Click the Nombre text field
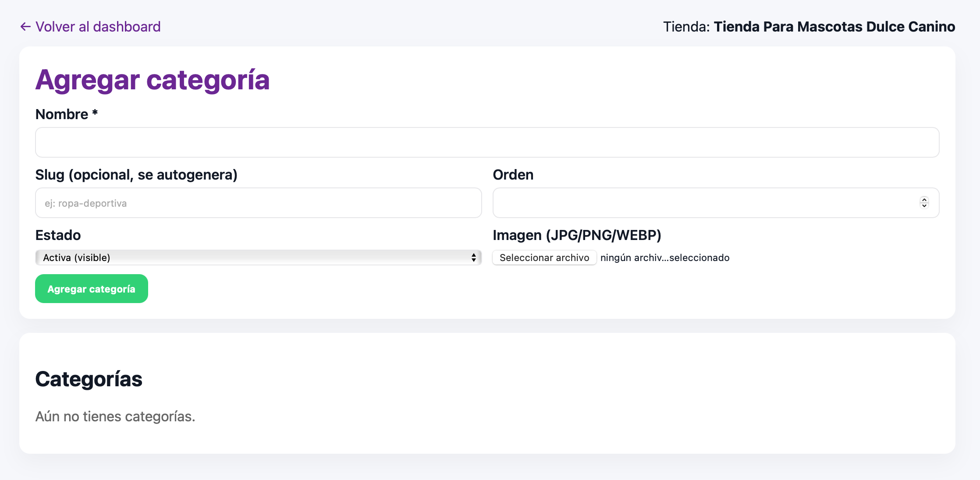980x480 pixels. (487, 142)
